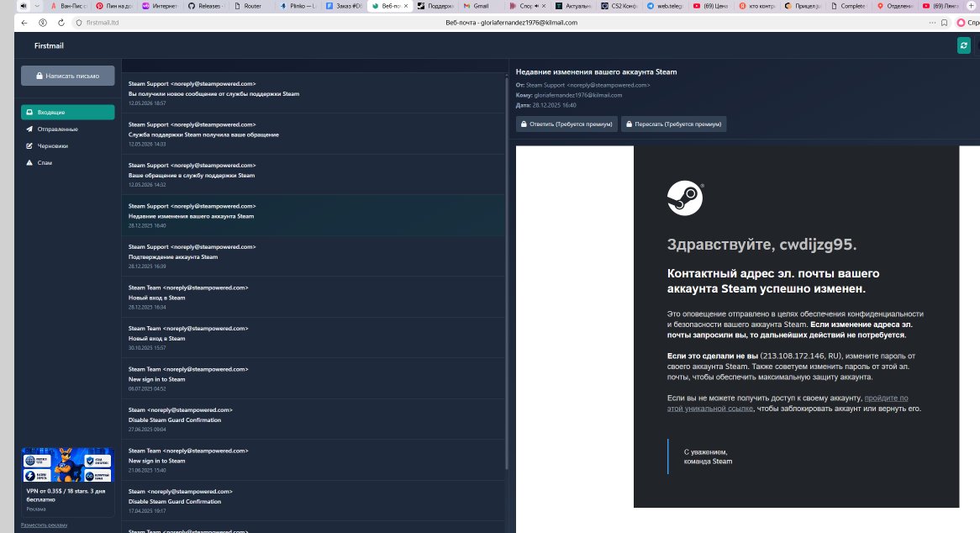
Task: Click the VPN advertisement banner image
Action: coord(67,465)
